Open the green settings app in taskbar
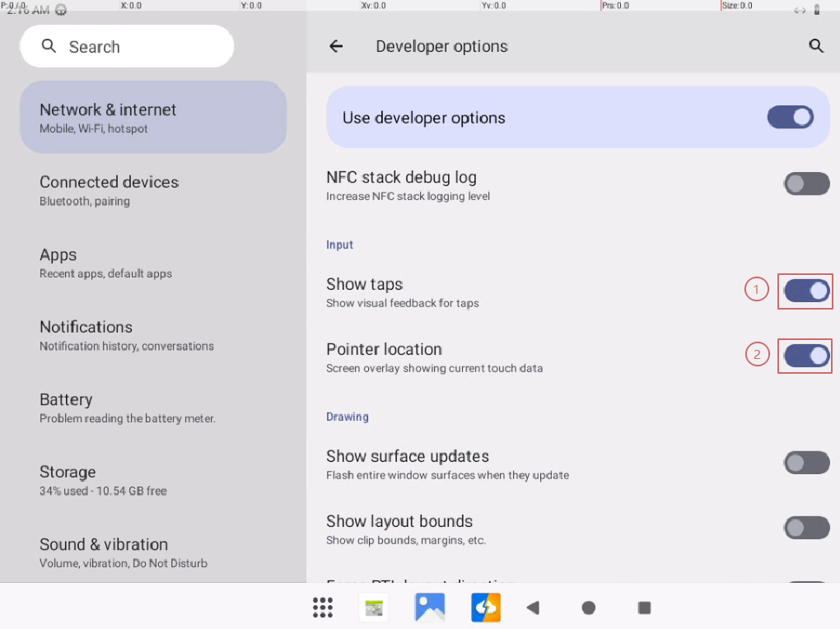840x629 pixels. click(374, 608)
